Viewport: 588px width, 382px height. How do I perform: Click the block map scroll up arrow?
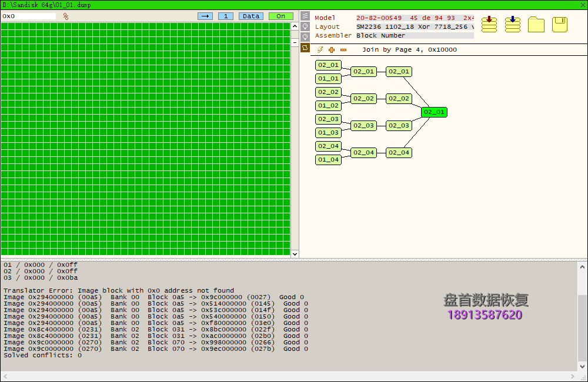point(295,26)
